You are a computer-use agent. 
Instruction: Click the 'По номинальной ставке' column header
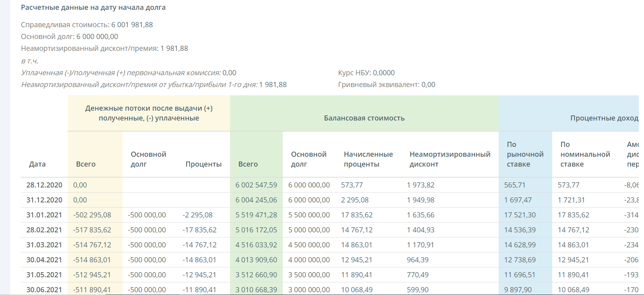coord(585,154)
